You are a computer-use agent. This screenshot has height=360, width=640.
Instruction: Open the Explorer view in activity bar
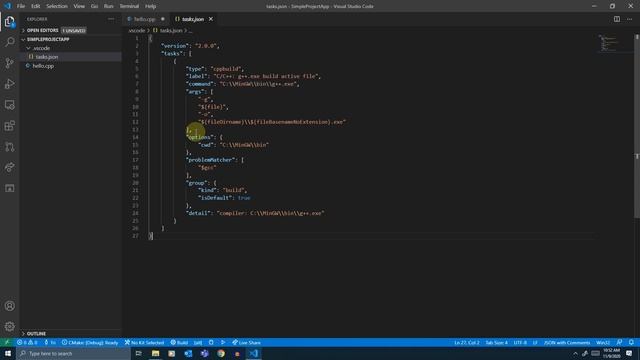(x=9, y=22)
